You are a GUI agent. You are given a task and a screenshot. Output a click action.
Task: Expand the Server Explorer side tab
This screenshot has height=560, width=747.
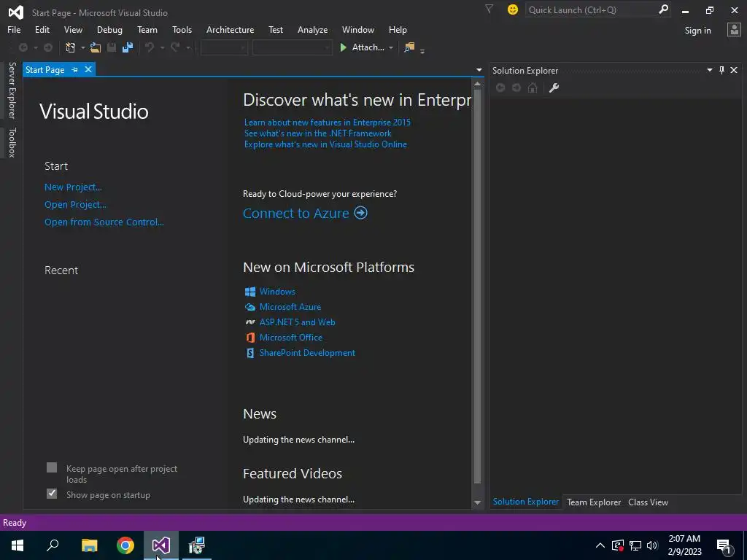tap(12, 90)
